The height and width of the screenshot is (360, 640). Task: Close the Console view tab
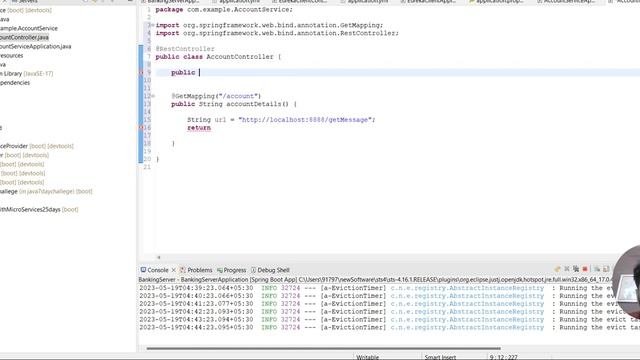173,270
